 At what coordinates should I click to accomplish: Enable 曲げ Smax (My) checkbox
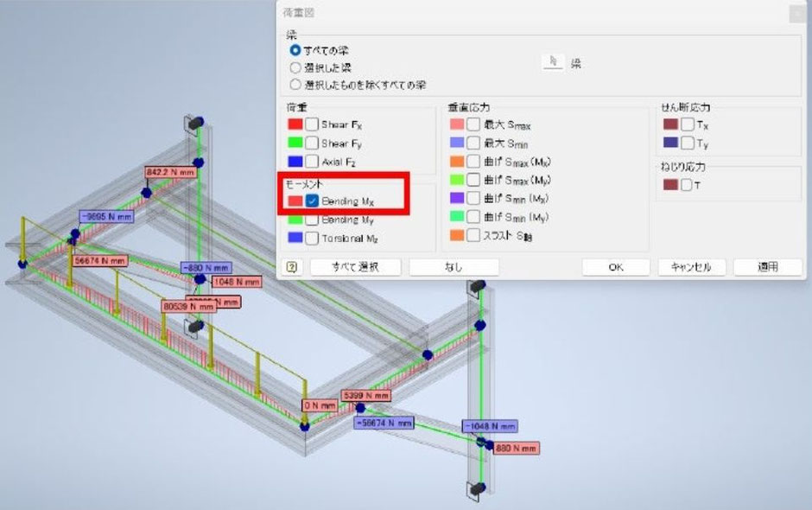[x=473, y=179]
